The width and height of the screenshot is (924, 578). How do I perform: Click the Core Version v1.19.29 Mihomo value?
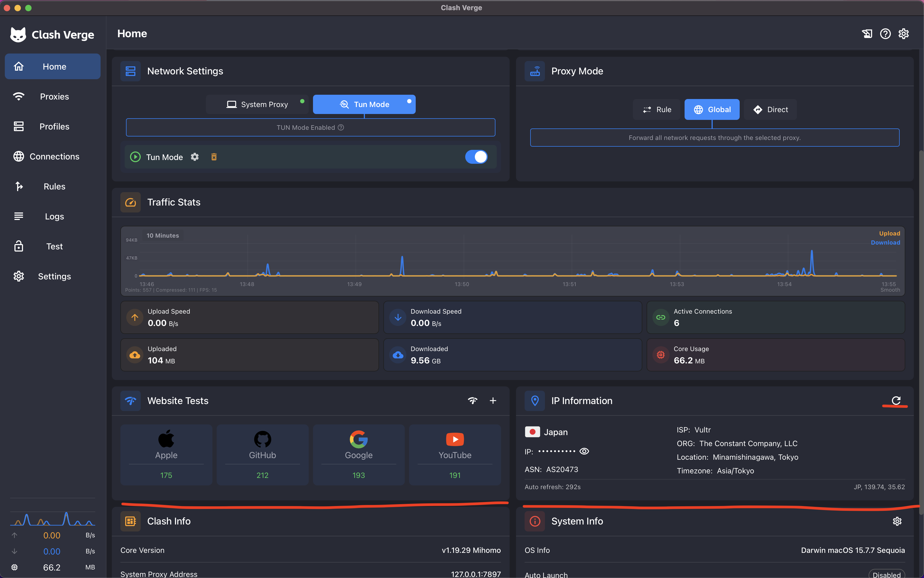click(x=471, y=550)
